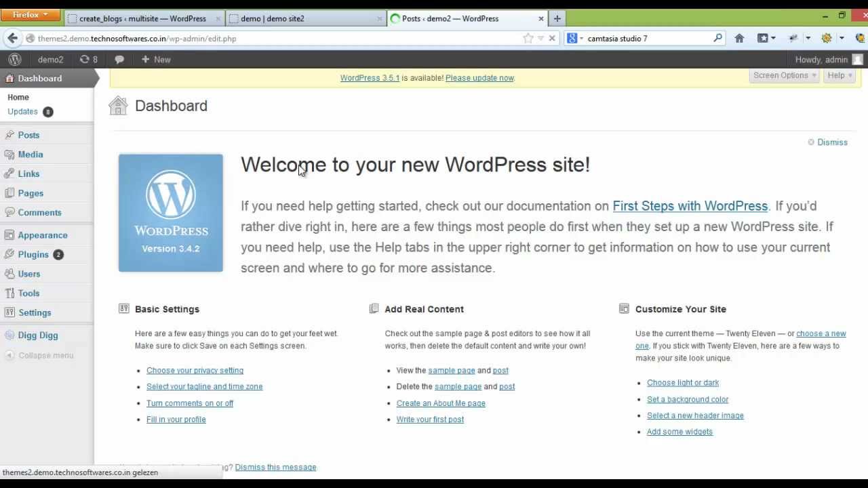Image resolution: width=868 pixels, height=488 pixels.
Task: Open the bookmarks menu button
Action: click(x=766, y=39)
